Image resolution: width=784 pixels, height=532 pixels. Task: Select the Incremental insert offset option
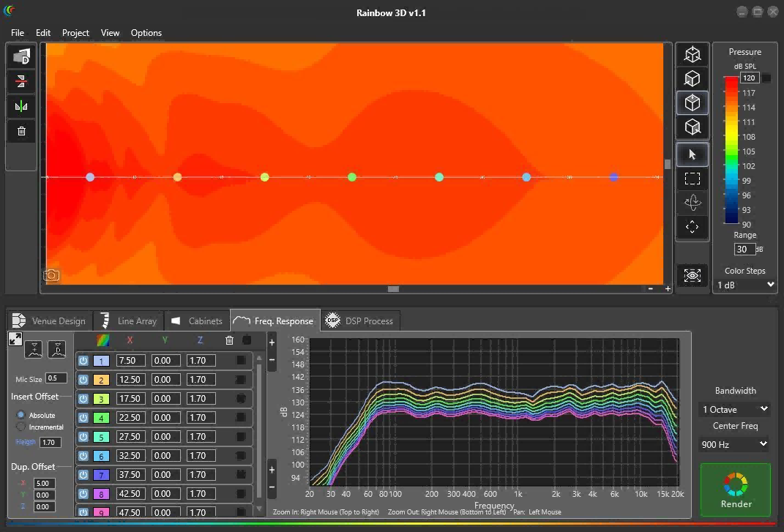pos(21,427)
